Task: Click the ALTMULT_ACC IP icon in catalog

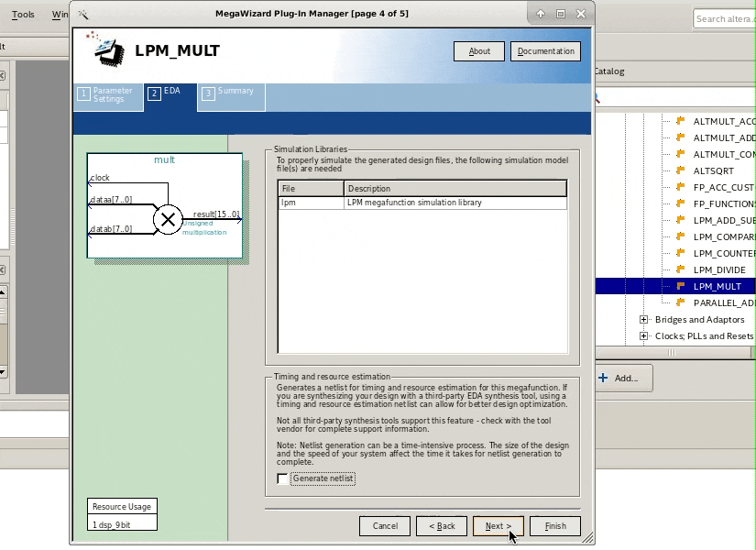Action: pos(681,121)
